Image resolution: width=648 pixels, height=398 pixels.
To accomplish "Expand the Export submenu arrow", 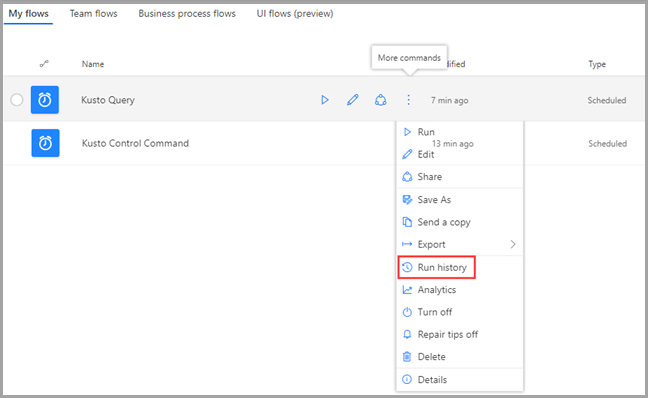I will pos(513,244).
